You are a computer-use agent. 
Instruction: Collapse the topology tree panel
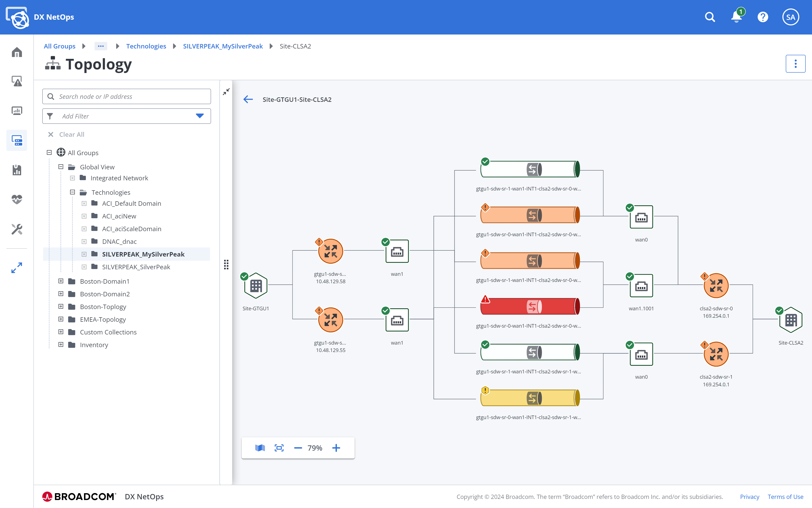pos(226,91)
